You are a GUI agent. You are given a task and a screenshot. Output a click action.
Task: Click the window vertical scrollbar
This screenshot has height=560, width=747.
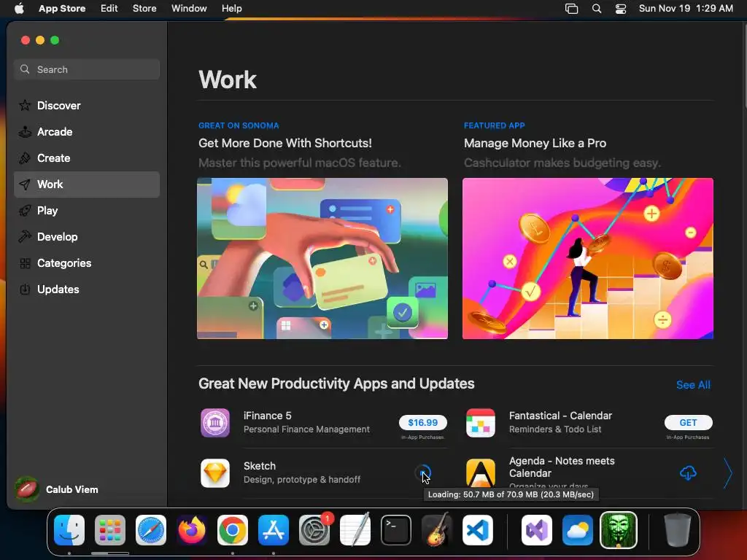point(744,66)
